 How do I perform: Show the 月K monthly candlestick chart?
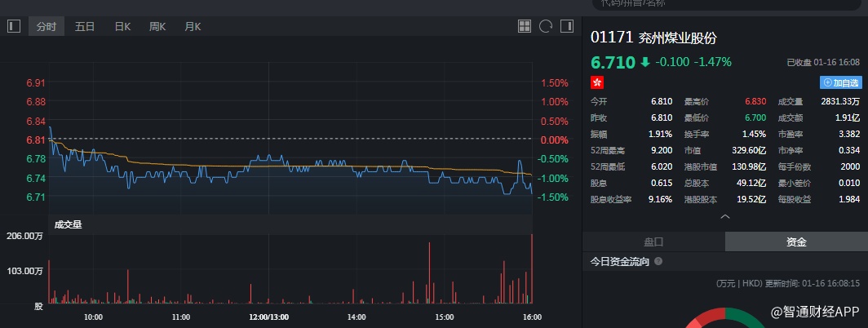[193, 26]
